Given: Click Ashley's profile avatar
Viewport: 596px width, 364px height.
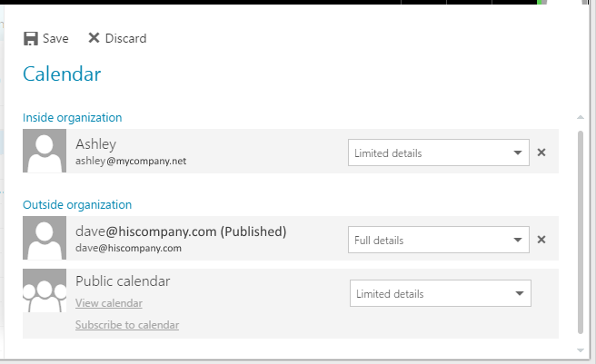Looking at the screenshot, I should (x=45, y=151).
